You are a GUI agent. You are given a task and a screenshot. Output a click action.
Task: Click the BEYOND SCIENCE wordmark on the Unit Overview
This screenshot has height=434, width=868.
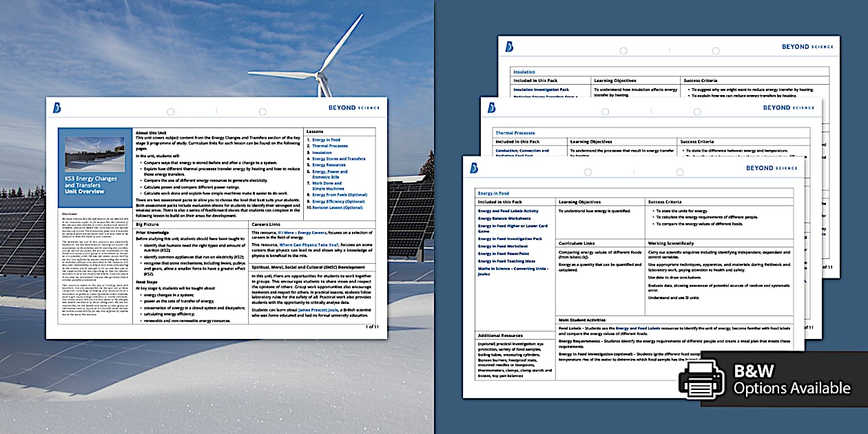[x=355, y=107]
